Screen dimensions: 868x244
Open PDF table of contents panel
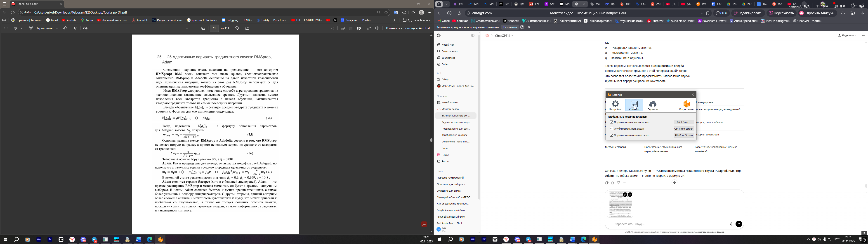(6, 28)
